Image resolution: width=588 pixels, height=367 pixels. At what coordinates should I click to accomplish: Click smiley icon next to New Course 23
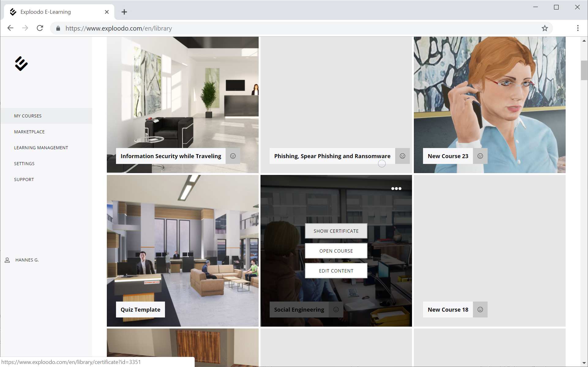pyautogui.click(x=480, y=156)
